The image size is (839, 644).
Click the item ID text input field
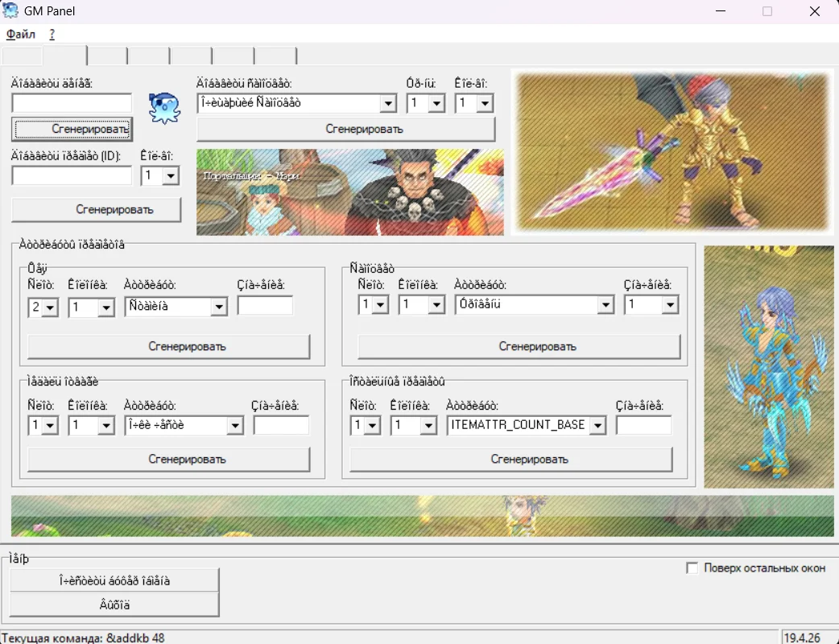(72, 175)
